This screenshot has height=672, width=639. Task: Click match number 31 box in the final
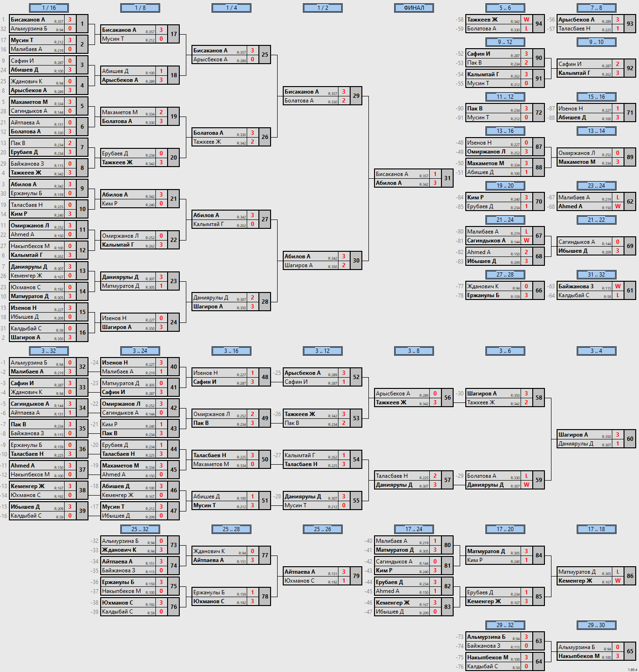pos(448,178)
